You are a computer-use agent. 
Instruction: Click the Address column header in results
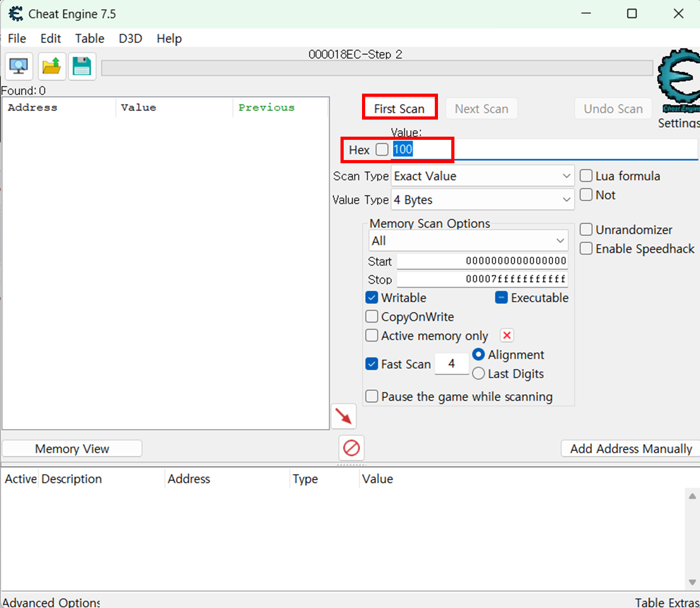tap(59, 108)
